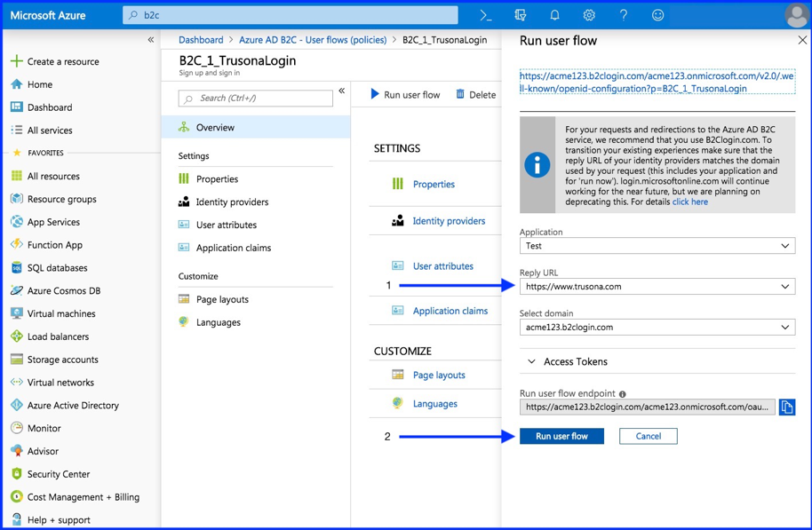Open the Application dropdown showing Test

pyautogui.click(x=657, y=246)
